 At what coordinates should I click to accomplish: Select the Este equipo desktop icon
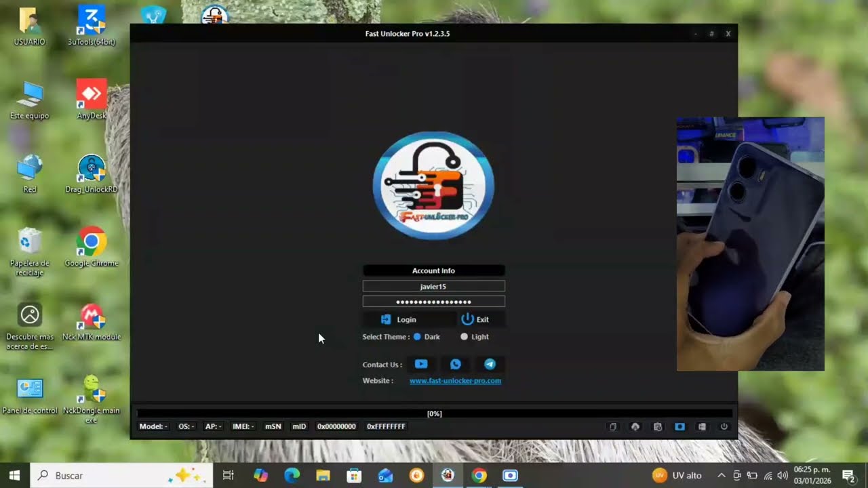click(30, 100)
